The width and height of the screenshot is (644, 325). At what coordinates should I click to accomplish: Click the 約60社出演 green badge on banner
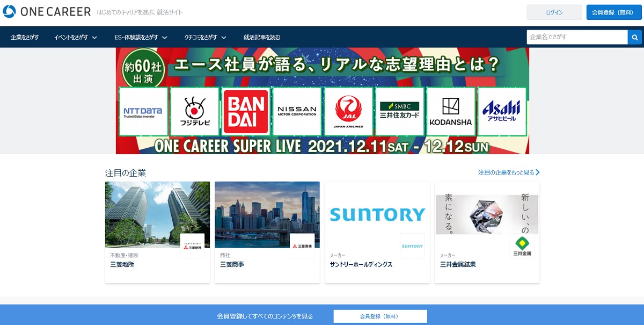tap(143, 68)
